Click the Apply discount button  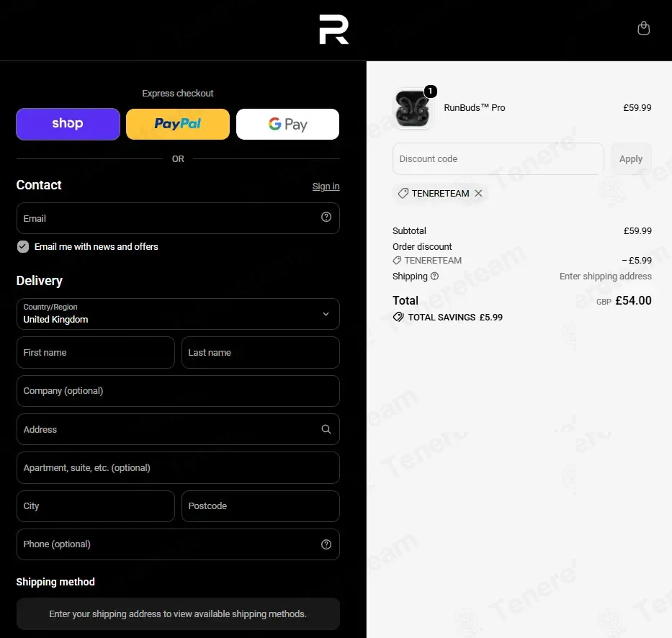coord(631,159)
